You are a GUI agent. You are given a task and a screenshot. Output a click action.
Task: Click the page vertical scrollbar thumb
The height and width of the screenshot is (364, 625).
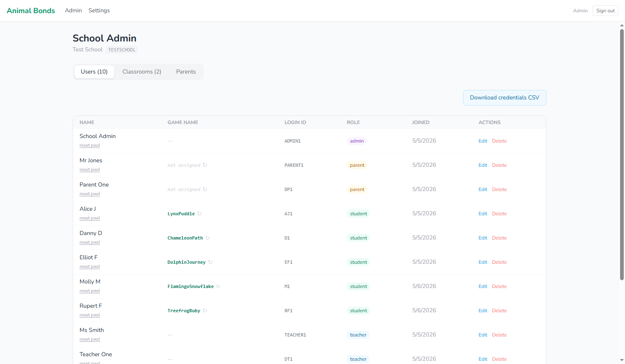[x=622, y=154]
